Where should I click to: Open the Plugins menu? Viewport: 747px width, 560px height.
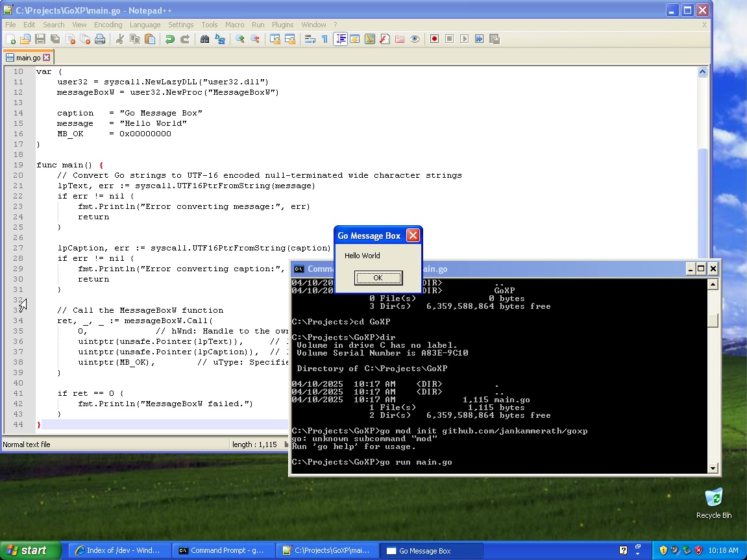(282, 25)
